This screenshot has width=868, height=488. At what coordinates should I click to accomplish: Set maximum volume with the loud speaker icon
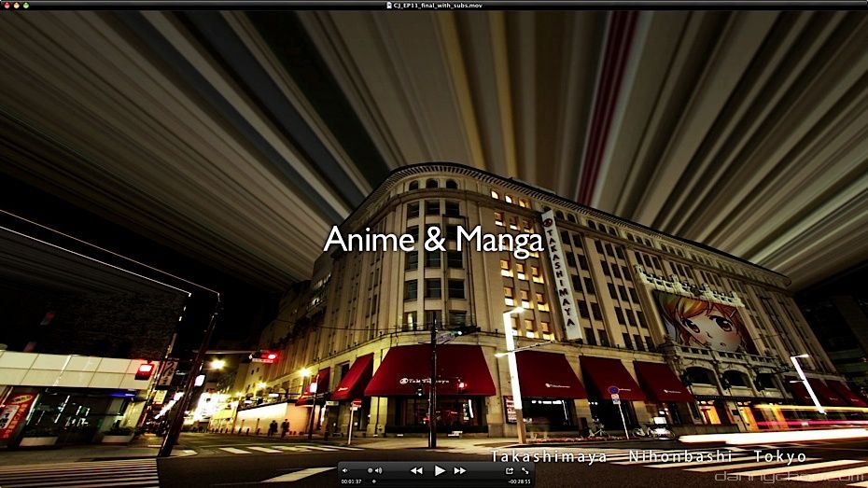click(x=378, y=470)
